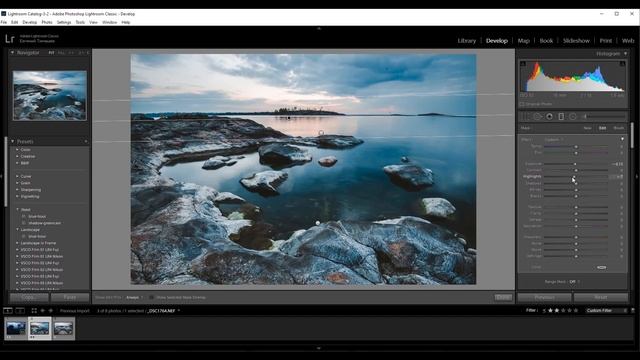The height and width of the screenshot is (360, 640).
Task: Expand the B&W preset group
Action: (17, 163)
